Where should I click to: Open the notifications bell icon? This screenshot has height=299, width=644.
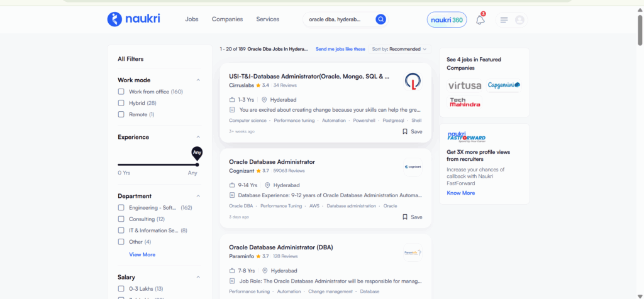coord(480,20)
